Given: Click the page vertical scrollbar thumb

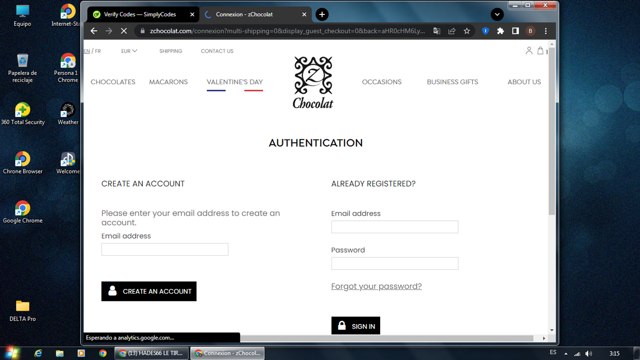Looking at the screenshot, I should 552,131.
